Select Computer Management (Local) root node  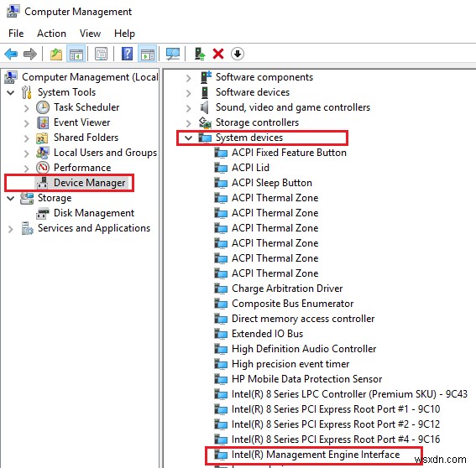[x=90, y=77]
